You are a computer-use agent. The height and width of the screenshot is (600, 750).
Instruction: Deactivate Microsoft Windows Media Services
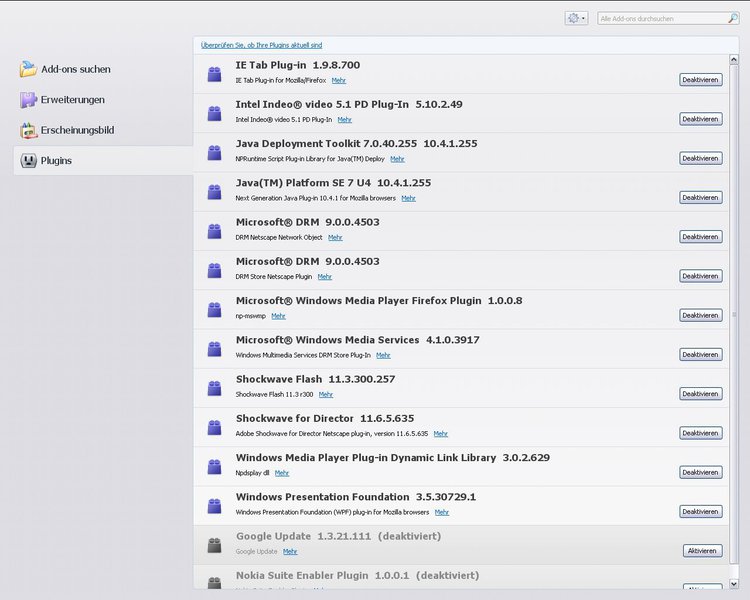click(701, 355)
